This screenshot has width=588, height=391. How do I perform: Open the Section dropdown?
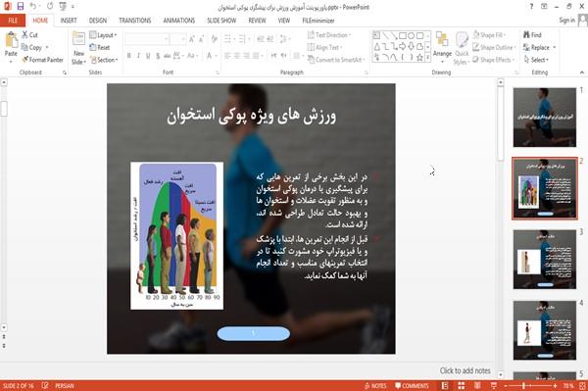point(104,60)
